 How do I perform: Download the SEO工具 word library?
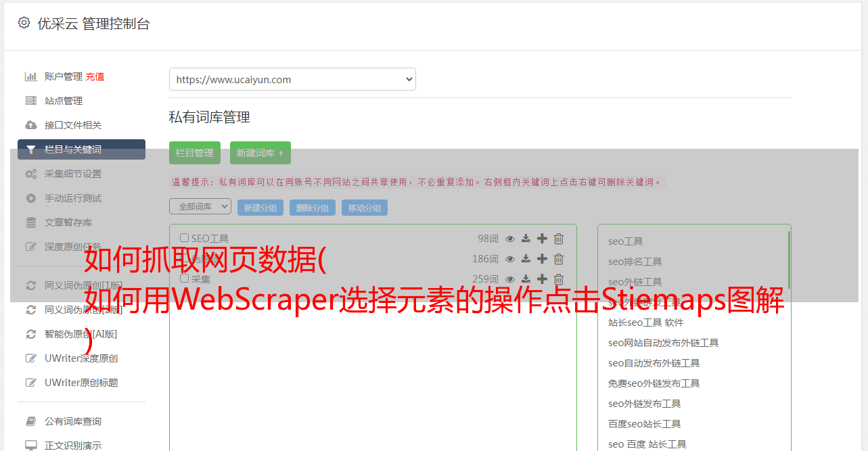[526, 239]
